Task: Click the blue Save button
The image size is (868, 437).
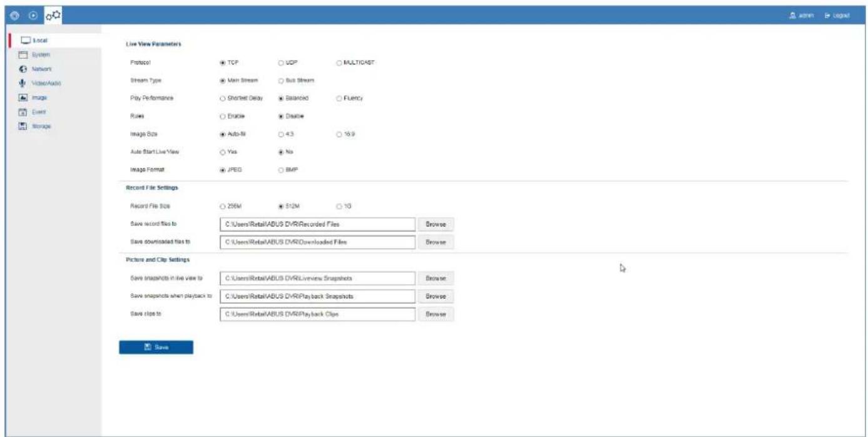Action: pyautogui.click(x=156, y=347)
